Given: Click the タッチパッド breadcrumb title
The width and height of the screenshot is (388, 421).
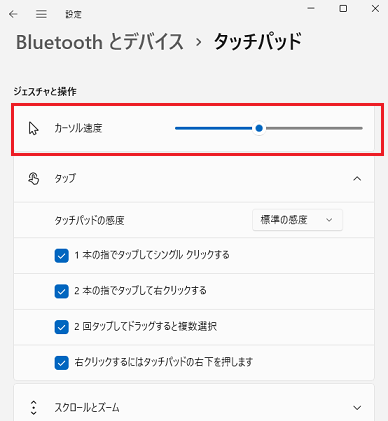Looking at the screenshot, I should 258,42.
